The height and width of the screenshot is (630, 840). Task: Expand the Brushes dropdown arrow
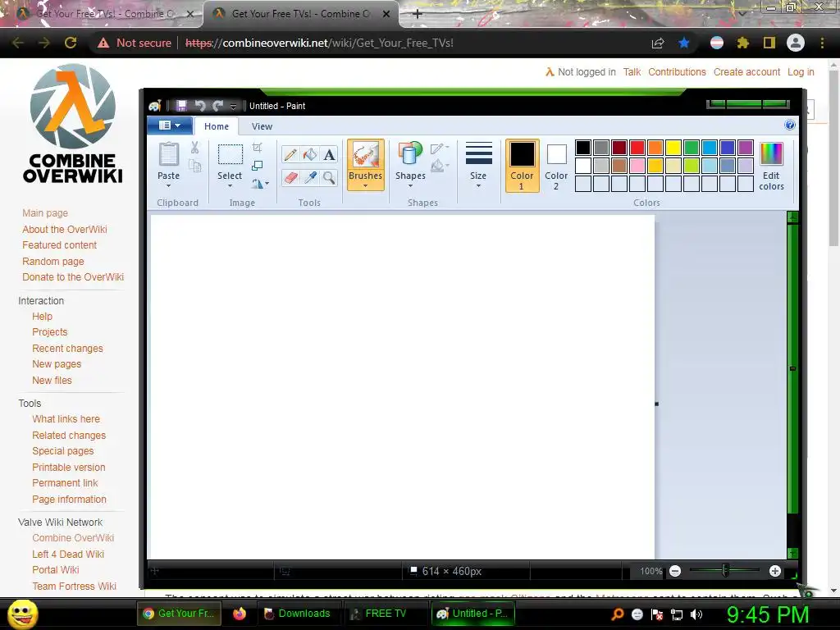point(365,186)
